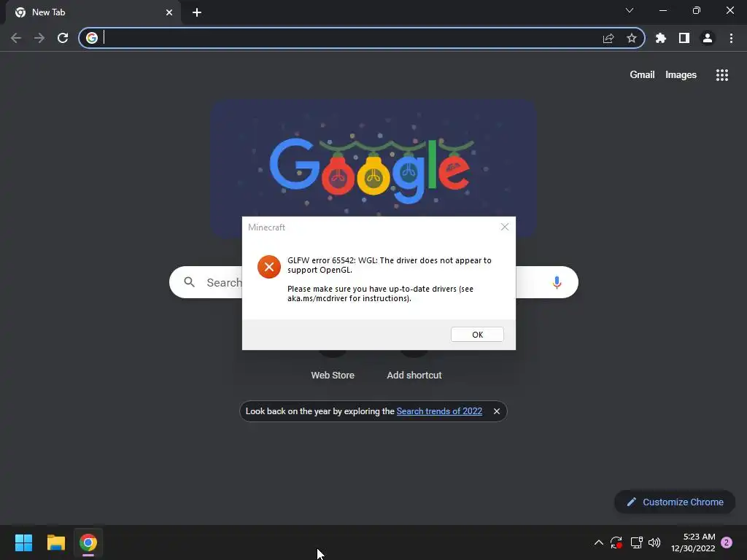Click OK in the Minecraft error dialog
Viewport: 747px width, 560px height.
pyautogui.click(x=477, y=334)
